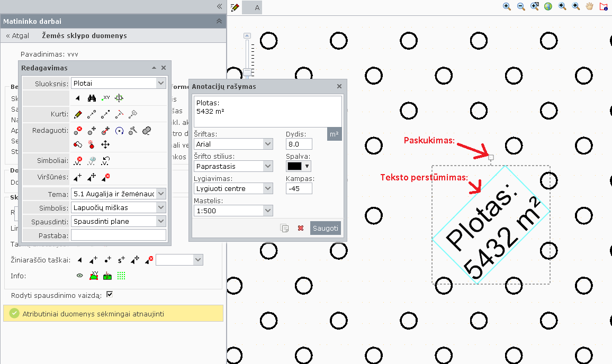This screenshot has width=612, height=364.
Task: Click the annotation text area with Plotas
Action: pos(268,112)
